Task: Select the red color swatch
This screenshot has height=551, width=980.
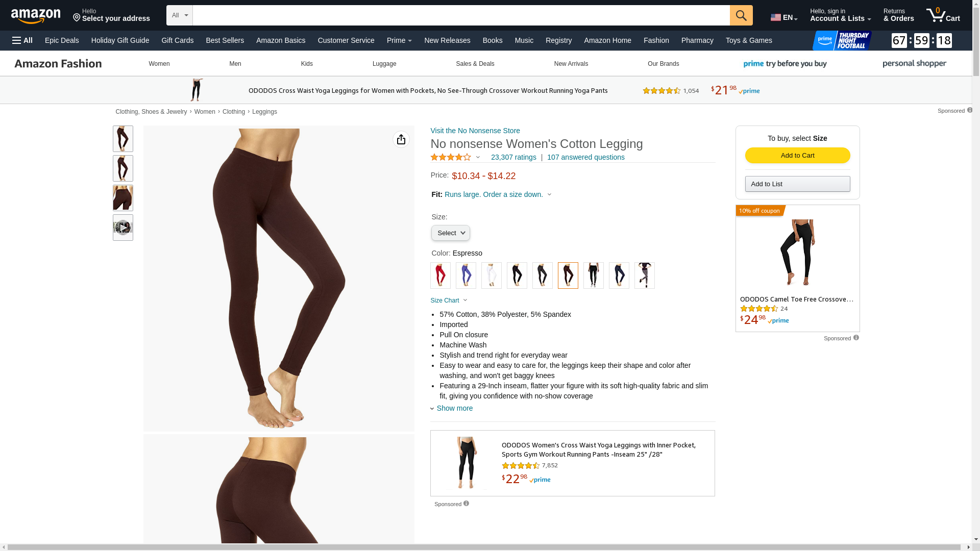Action: tap(440, 275)
